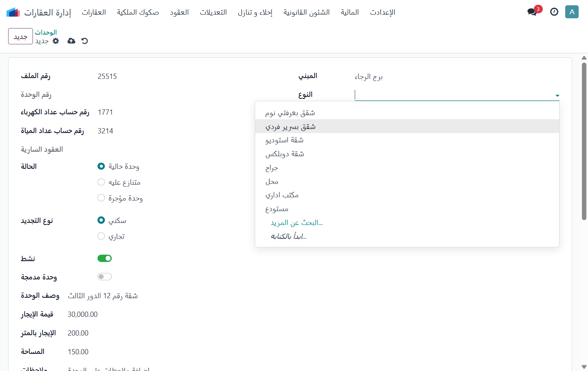Viewport: 588px width, 371px height.
Task: Click the real estate app logo icon
Action: pos(13,12)
